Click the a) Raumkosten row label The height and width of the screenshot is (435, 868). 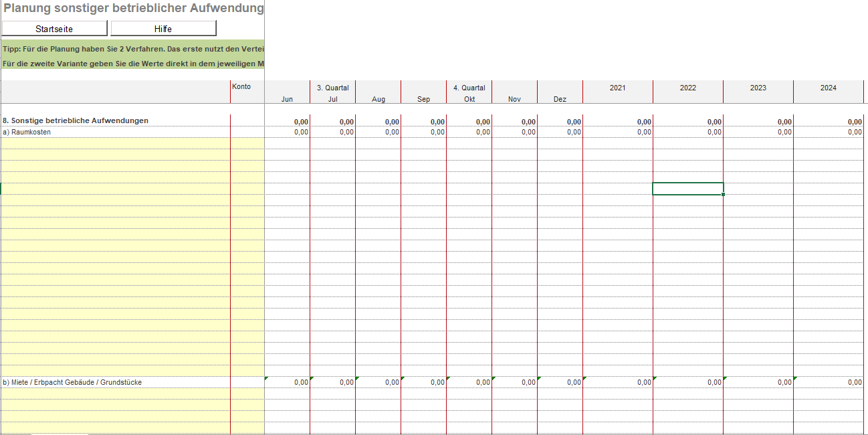coord(27,132)
